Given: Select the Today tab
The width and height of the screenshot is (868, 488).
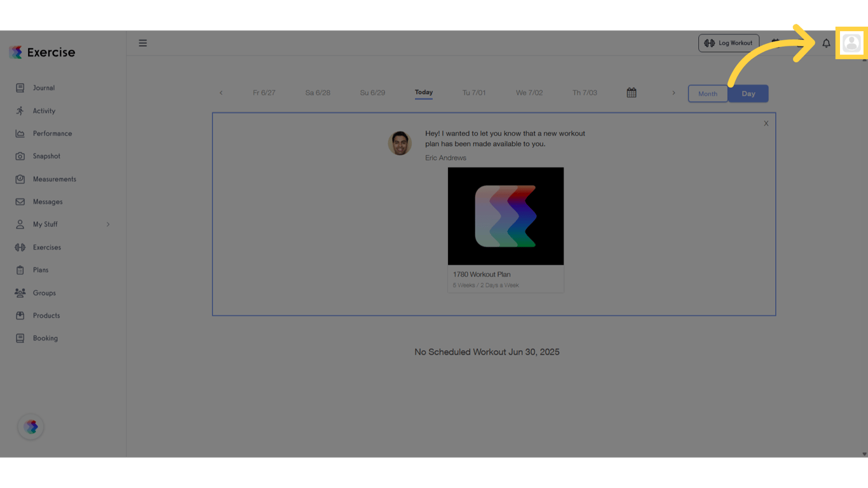Looking at the screenshot, I should (x=423, y=92).
